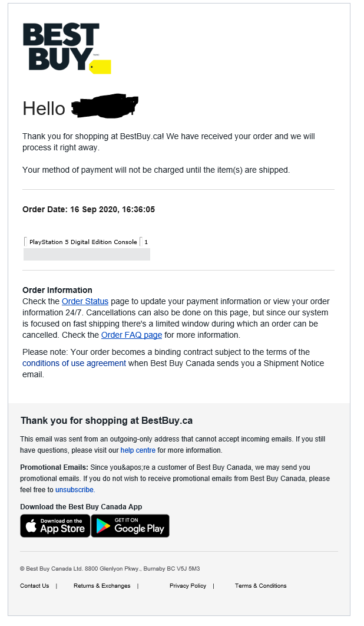Click the gray bar under the order item
This screenshot has height=626, width=364.
coord(87,254)
